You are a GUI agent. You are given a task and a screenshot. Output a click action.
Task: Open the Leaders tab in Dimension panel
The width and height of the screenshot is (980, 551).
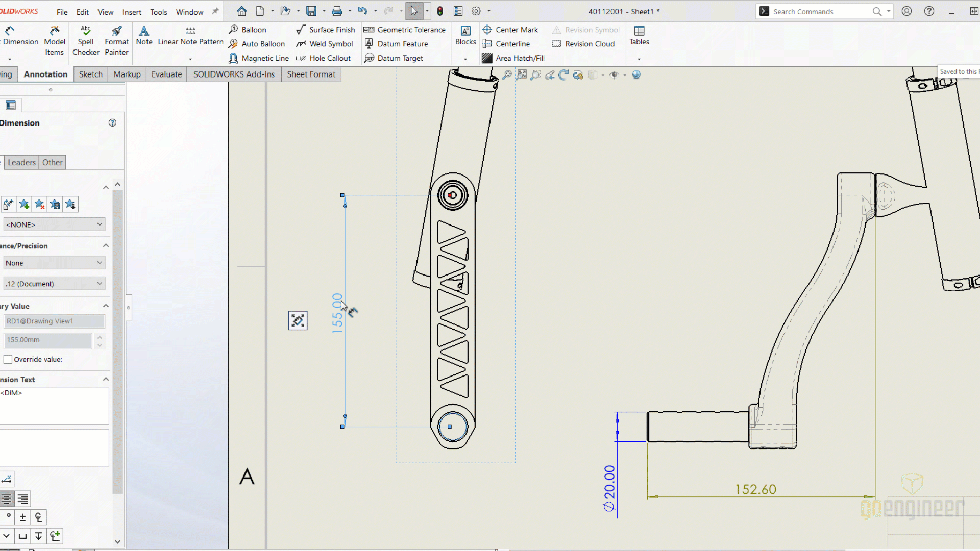(21, 161)
